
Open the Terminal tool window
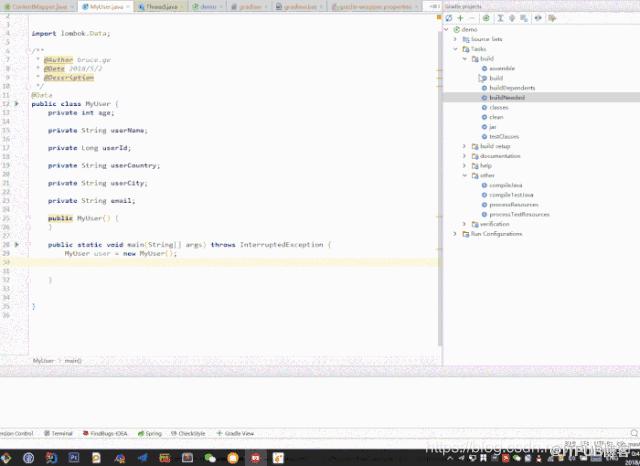pyautogui.click(x=58, y=433)
